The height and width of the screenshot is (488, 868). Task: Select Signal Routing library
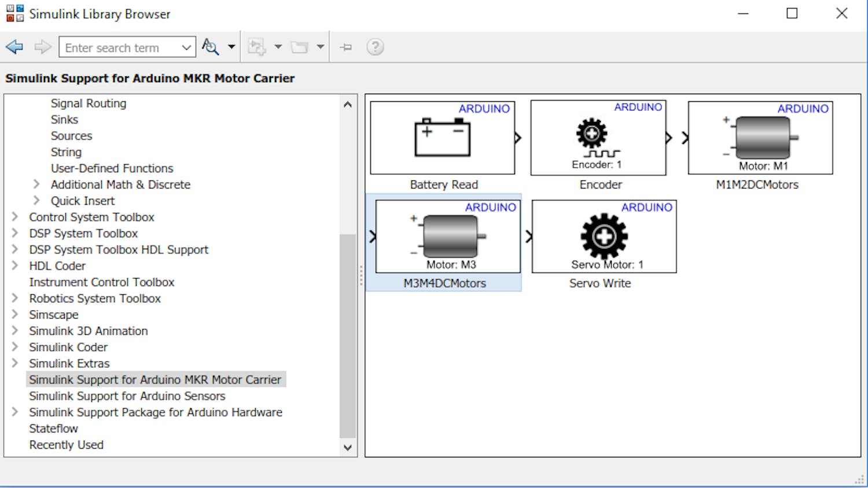88,103
